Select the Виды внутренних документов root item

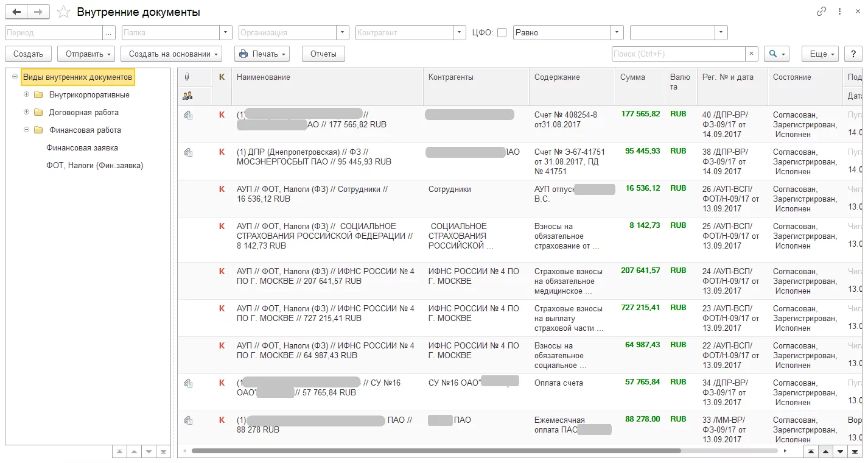tap(77, 77)
